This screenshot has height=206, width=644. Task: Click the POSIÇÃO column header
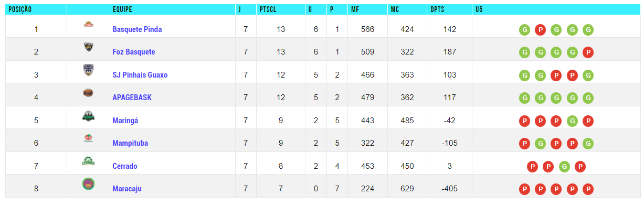click(x=20, y=9)
